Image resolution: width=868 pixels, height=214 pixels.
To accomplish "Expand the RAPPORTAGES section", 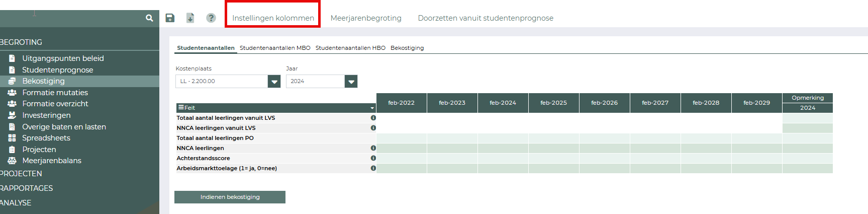I will 27,188.
